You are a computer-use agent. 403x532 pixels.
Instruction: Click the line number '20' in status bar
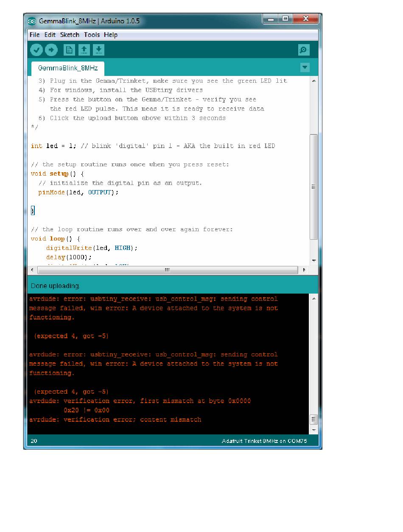(34, 441)
